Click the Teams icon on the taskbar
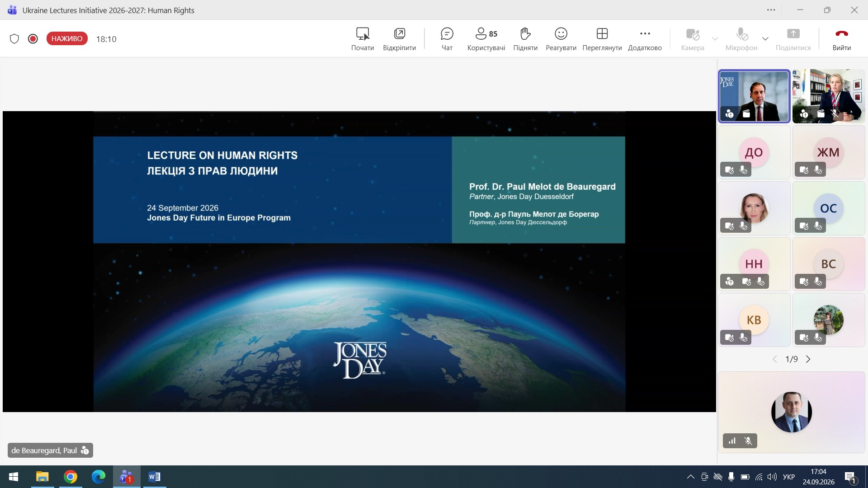The width and height of the screenshot is (868, 488). 127,477
